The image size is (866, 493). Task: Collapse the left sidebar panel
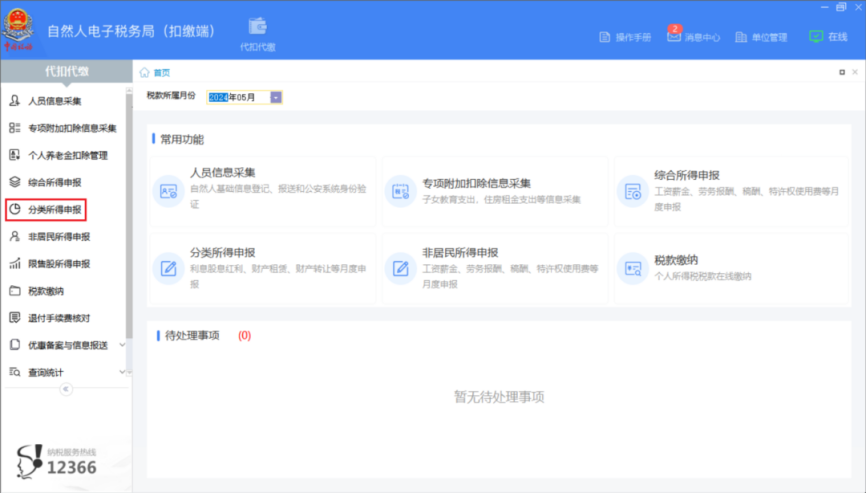pyautogui.click(x=66, y=390)
